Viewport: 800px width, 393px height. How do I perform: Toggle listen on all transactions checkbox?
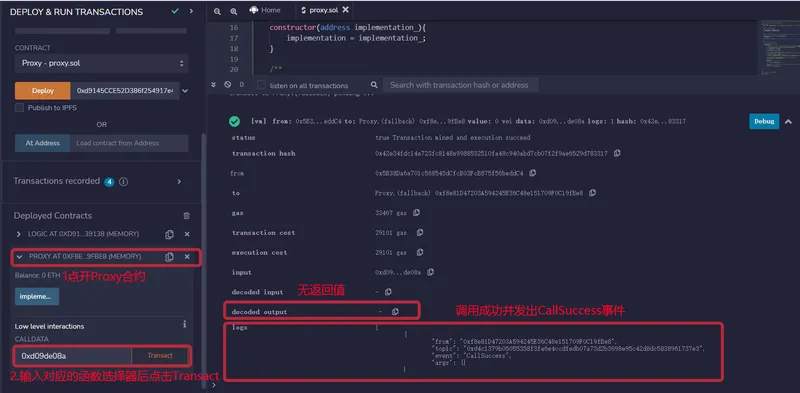point(261,85)
